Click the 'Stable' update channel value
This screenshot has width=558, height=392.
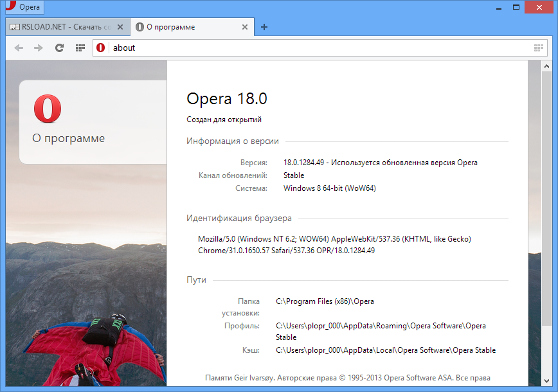point(294,175)
